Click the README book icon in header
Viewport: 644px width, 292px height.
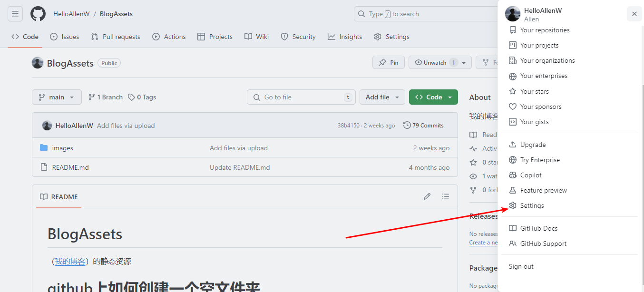(x=44, y=197)
